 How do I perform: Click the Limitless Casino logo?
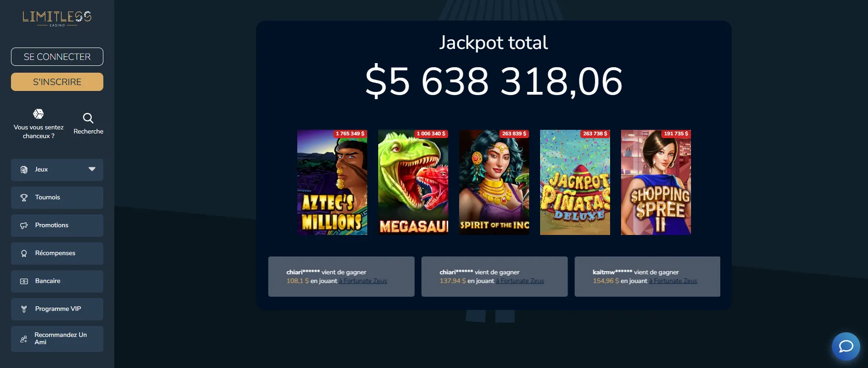tap(57, 18)
